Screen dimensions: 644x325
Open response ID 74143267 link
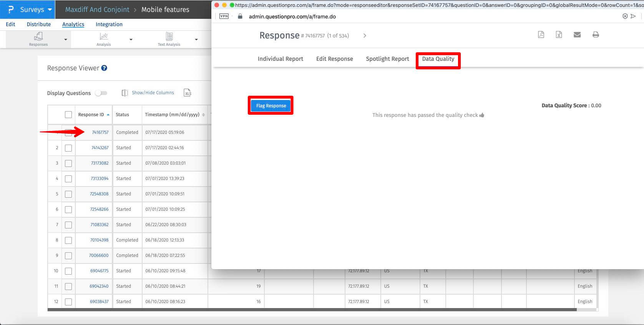[x=100, y=148]
